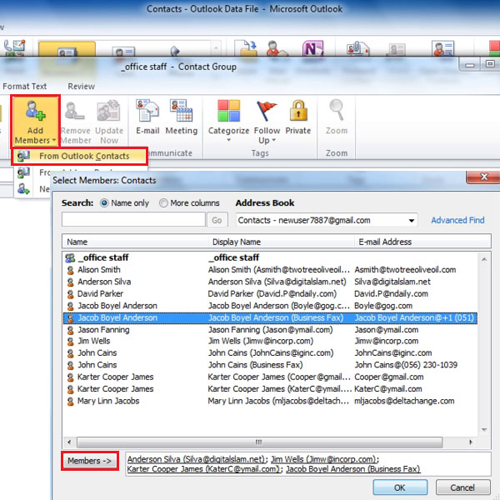Click the Go button beside search box
This screenshot has height=500, width=500.
(217, 220)
